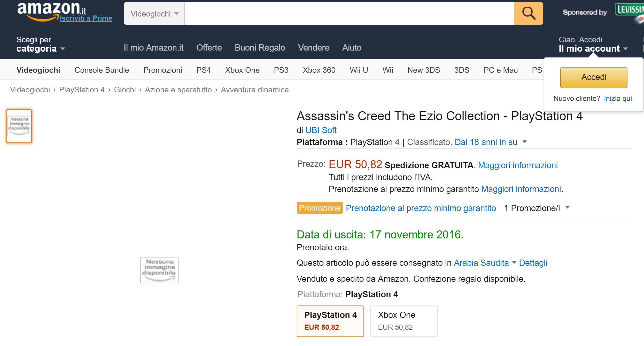This screenshot has width=644, height=346.
Task: Open the 'Dai 18 anni in su' rating dropdown
Action: 491,142
